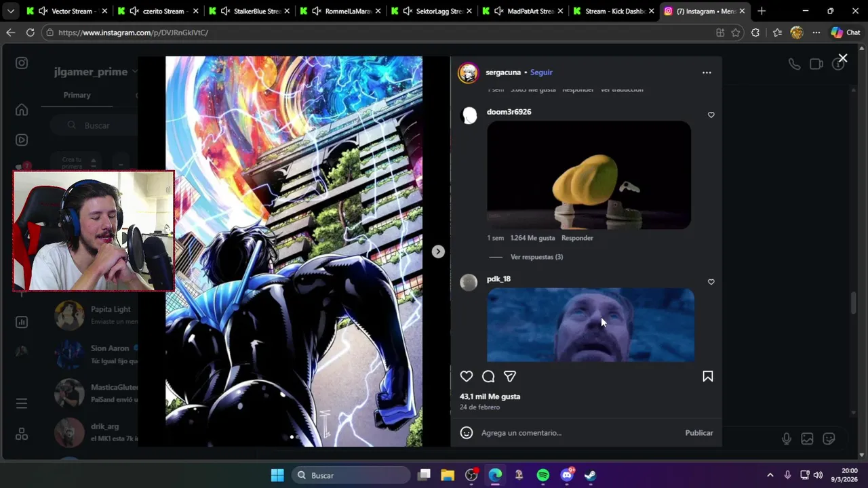This screenshot has height=488, width=868.
Task: Go back with browser back arrow
Action: click(10, 33)
